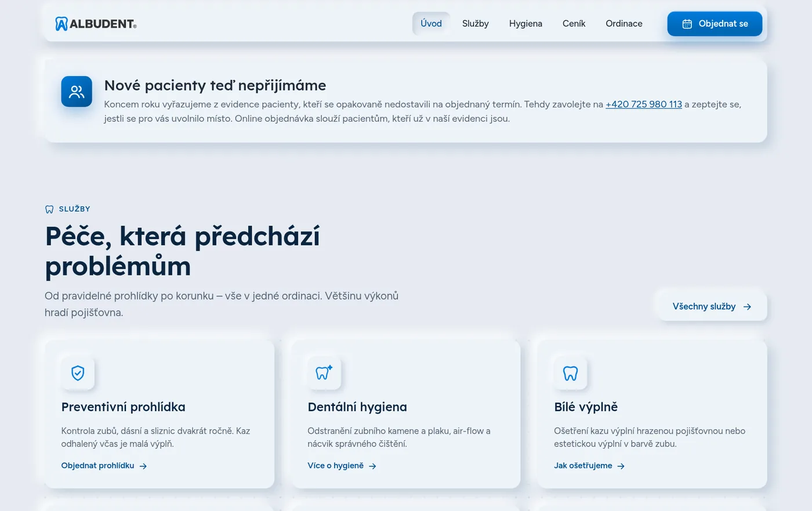Click the text starting "Kontrola zubů, dásní"
Screen dimensions: 812x511
click(155, 437)
